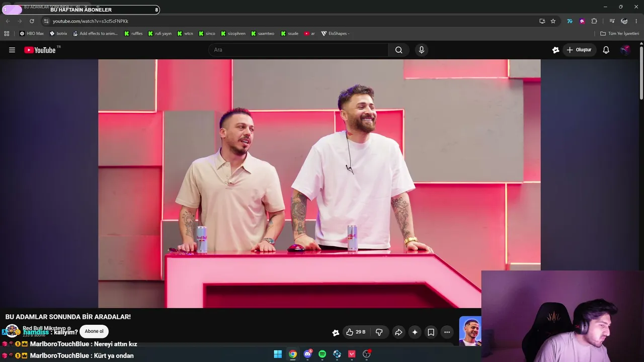The width and height of the screenshot is (644, 362).
Task: Start voice search with the microphone
Action: (x=422, y=50)
